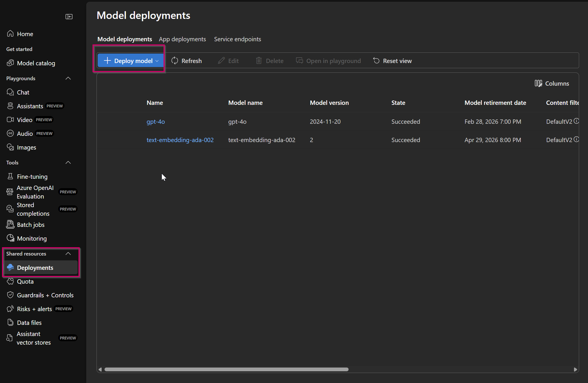The height and width of the screenshot is (383, 588).
Task: Click the Fine-tuning flask icon
Action: (x=10, y=176)
